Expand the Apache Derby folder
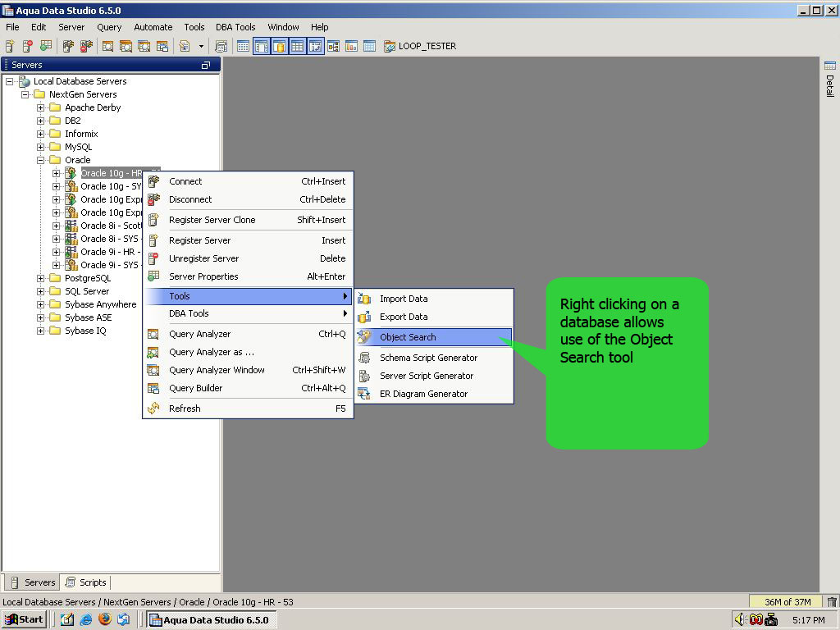840x630 pixels. pyautogui.click(x=40, y=107)
